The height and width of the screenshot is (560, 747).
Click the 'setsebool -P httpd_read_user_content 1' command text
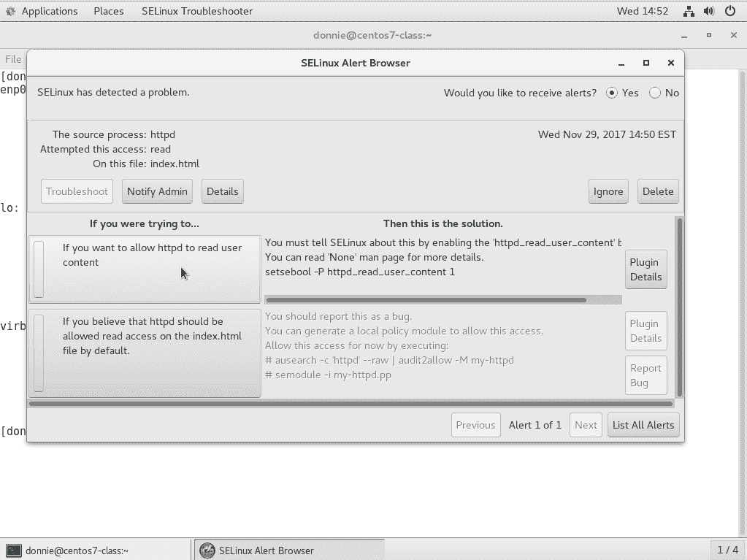click(x=360, y=272)
